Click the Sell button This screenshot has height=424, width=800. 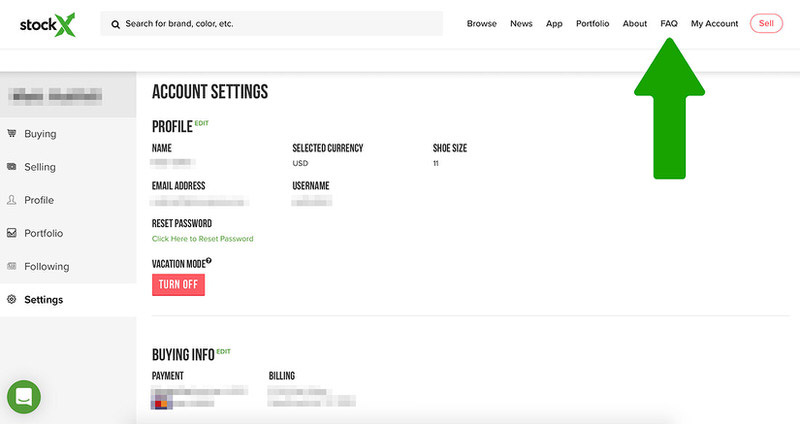[x=766, y=23]
